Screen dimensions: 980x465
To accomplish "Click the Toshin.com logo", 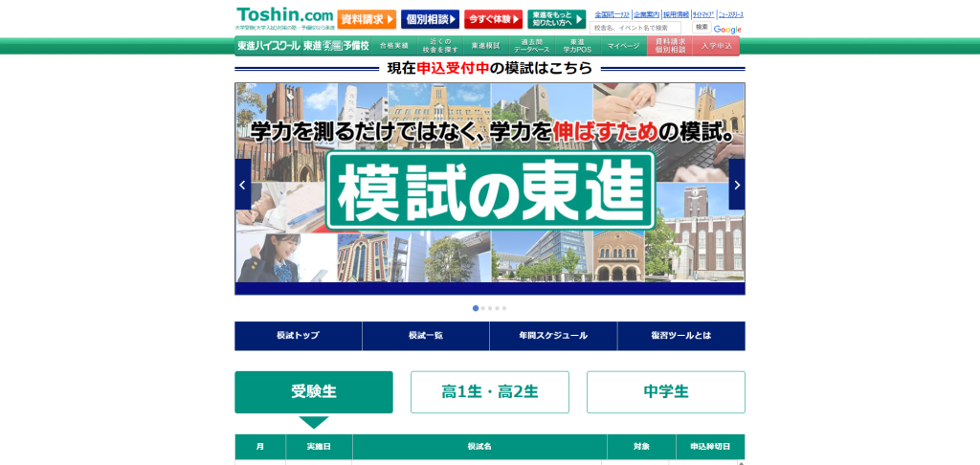I will (285, 14).
